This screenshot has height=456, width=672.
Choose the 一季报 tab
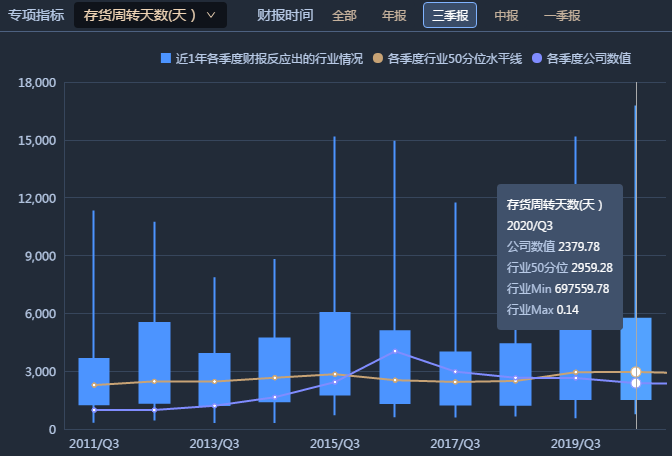point(561,16)
